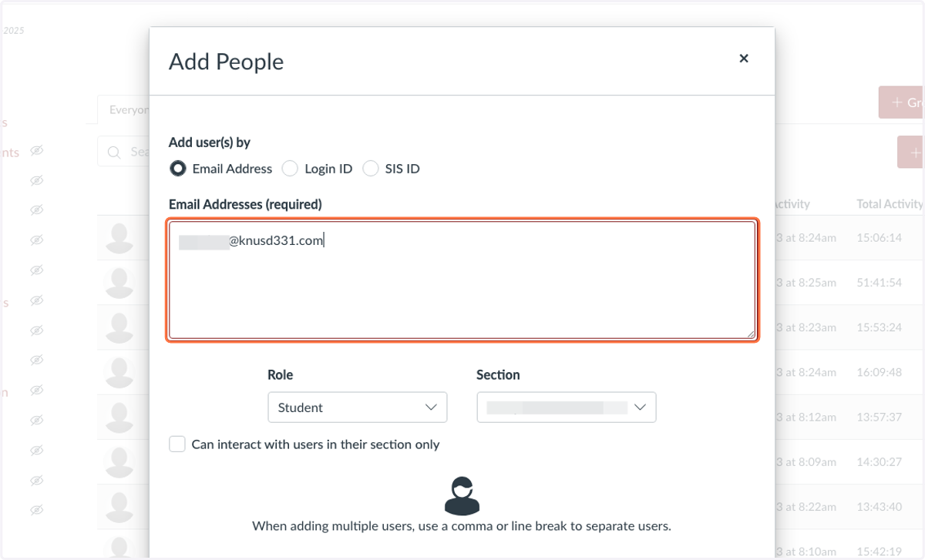This screenshot has width=925, height=560.
Task: Click into the Email Addresses text area
Action: 462,280
